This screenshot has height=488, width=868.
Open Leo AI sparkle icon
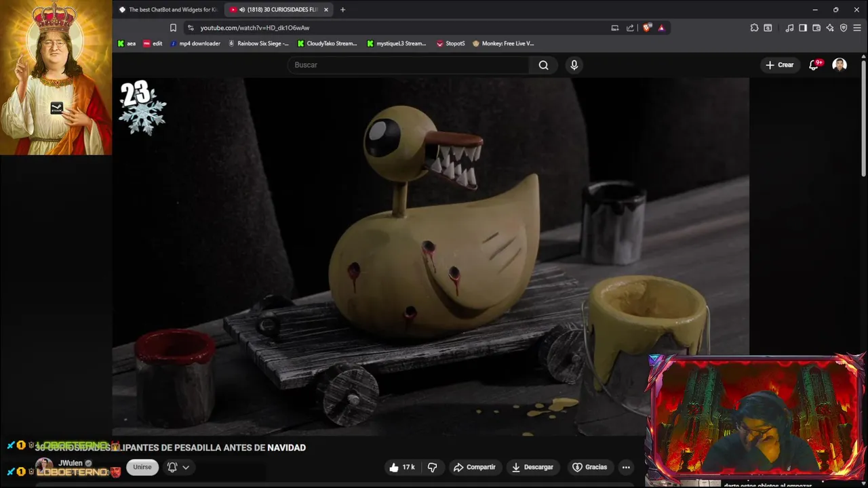click(830, 28)
